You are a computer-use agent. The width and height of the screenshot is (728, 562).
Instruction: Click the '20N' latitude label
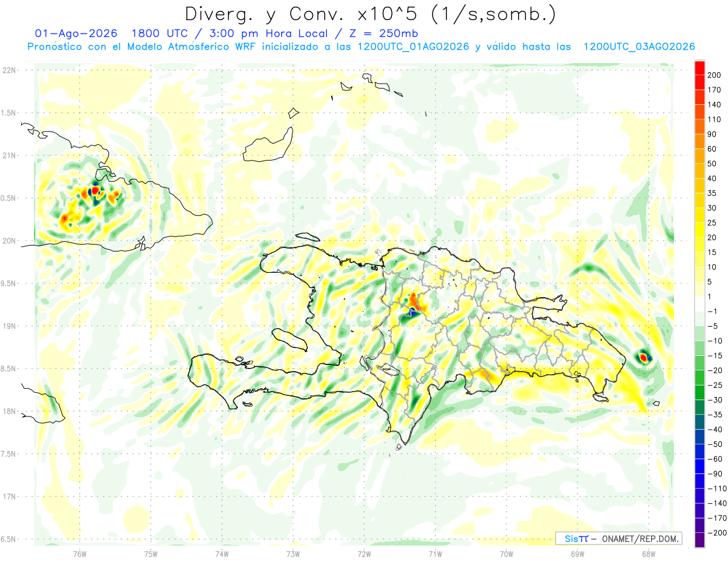click(x=8, y=241)
